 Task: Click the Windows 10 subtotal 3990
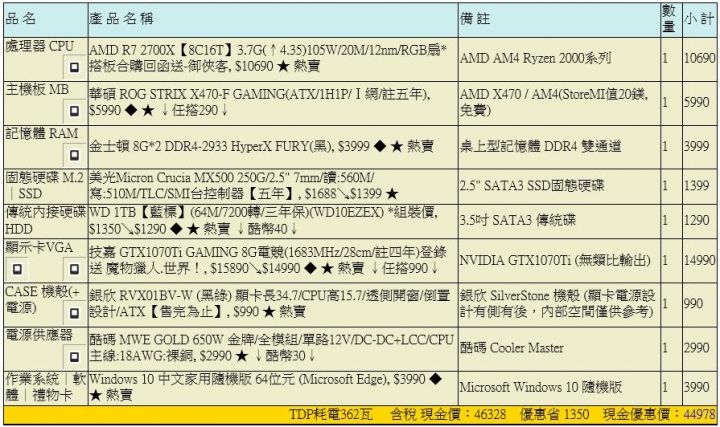coord(697,387)
